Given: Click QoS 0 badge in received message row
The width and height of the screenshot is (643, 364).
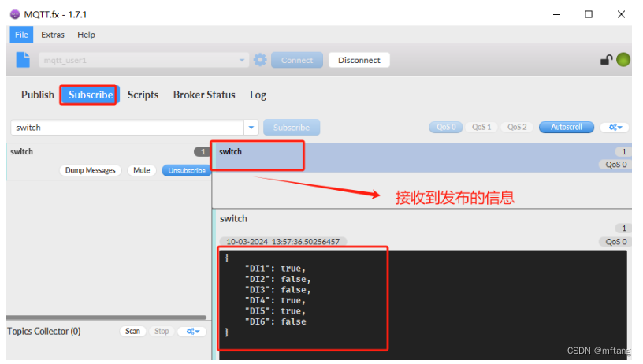Looking at the screenshot, I should click(615, 165).
